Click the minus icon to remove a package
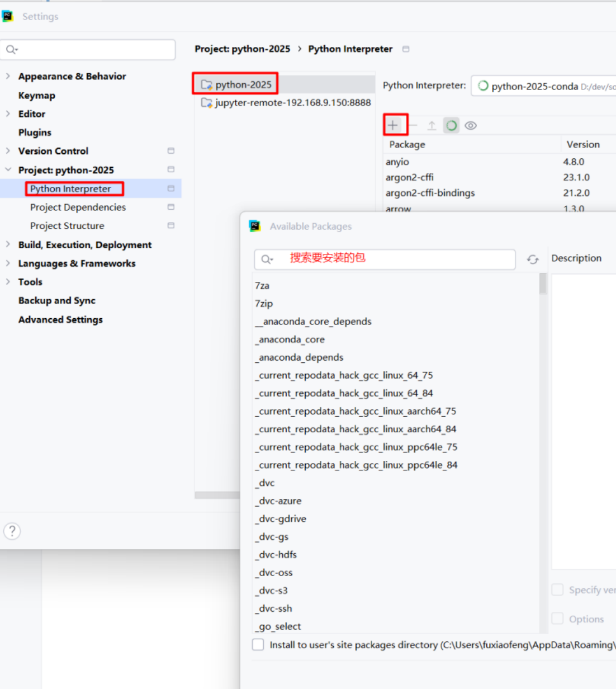Viewport: 616px width, 689px height. pyautogui.click(x=413, y=125)
